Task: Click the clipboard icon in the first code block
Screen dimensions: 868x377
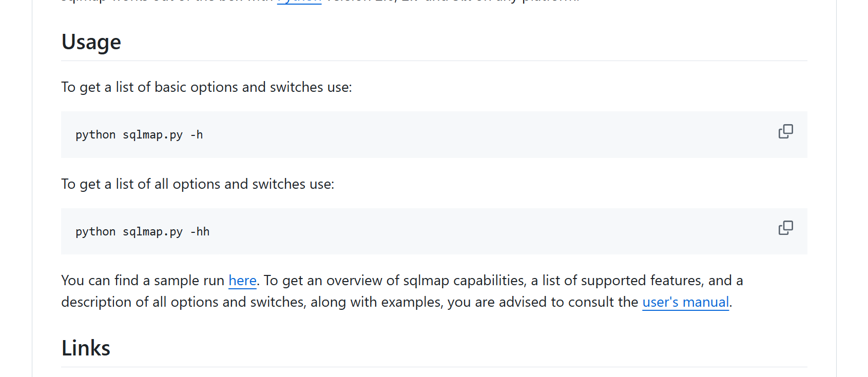Action: click(785, 132)
